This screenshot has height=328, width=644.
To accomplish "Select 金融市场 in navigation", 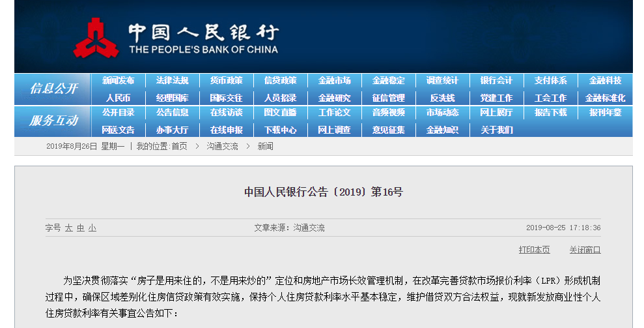I will coord(334,81).
